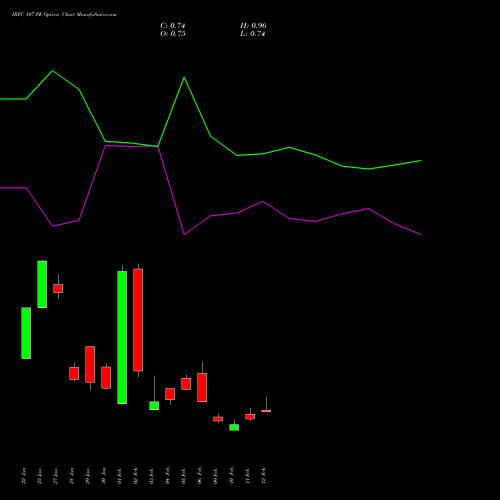Click the tiny red candle above 09 Feb
The height and width of the screenshot is (500, 500).
coord(218,419)
